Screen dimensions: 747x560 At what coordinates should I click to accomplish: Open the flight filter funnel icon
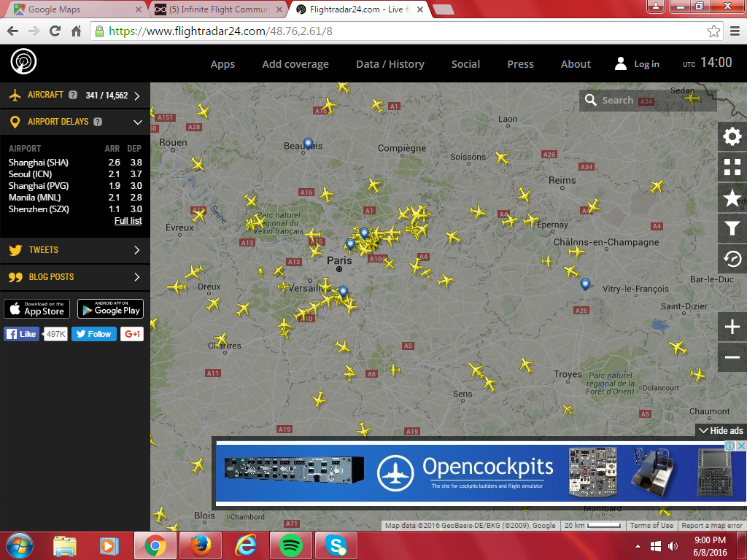coord(732,228)
